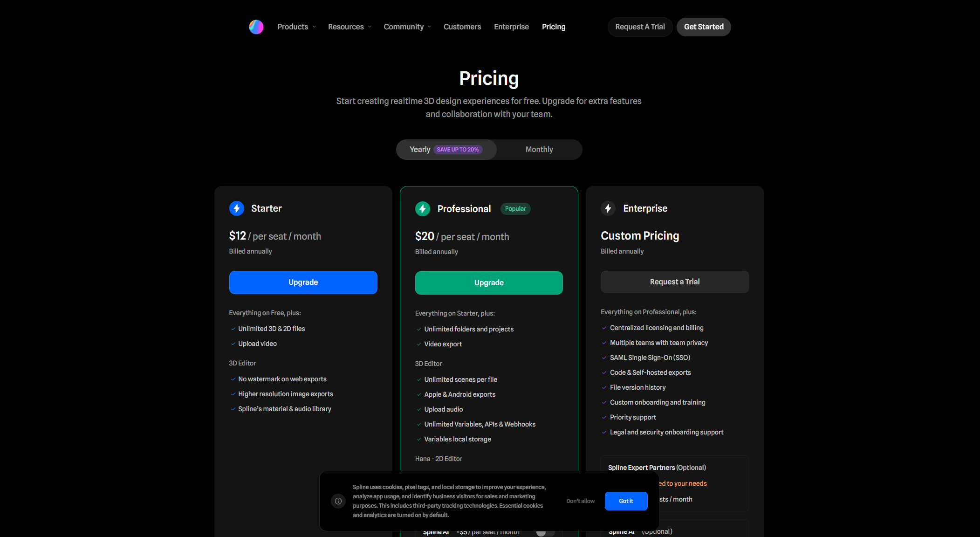
Task: Click the Spline logo in navigation
Action: click(256, 27)
